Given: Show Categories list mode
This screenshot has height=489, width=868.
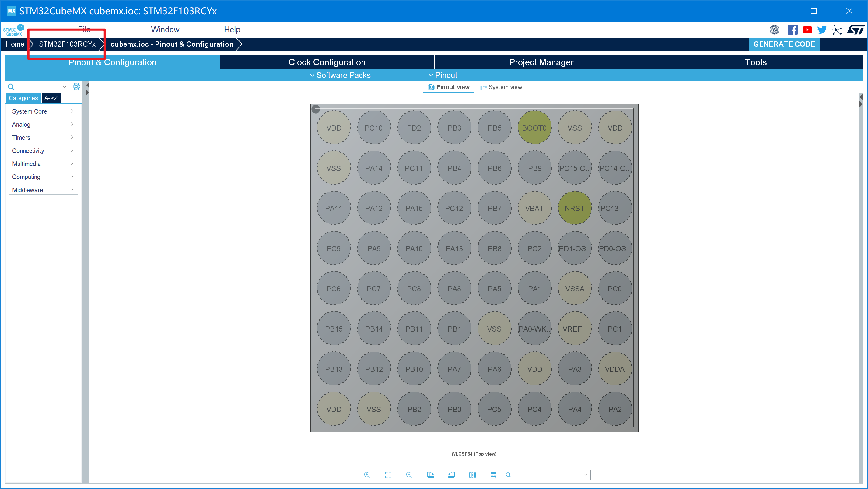Looking at the screenshot, I should point(23,98).
